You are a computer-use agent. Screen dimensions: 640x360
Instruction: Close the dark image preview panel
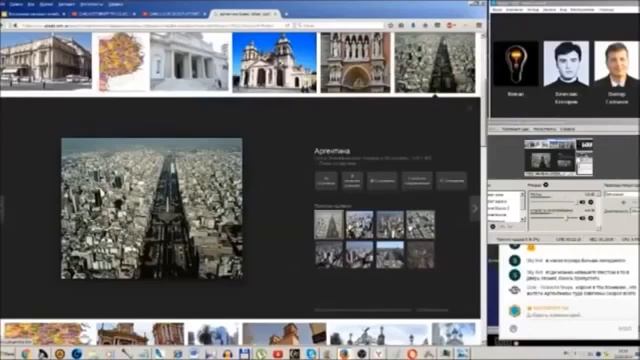pos(469,108)
